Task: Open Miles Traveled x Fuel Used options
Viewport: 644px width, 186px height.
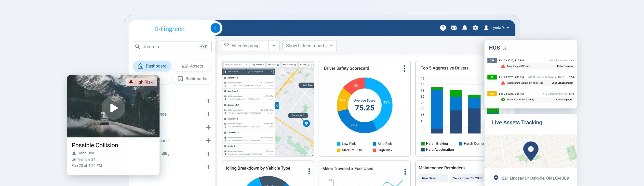Action: tap(405, 172)
